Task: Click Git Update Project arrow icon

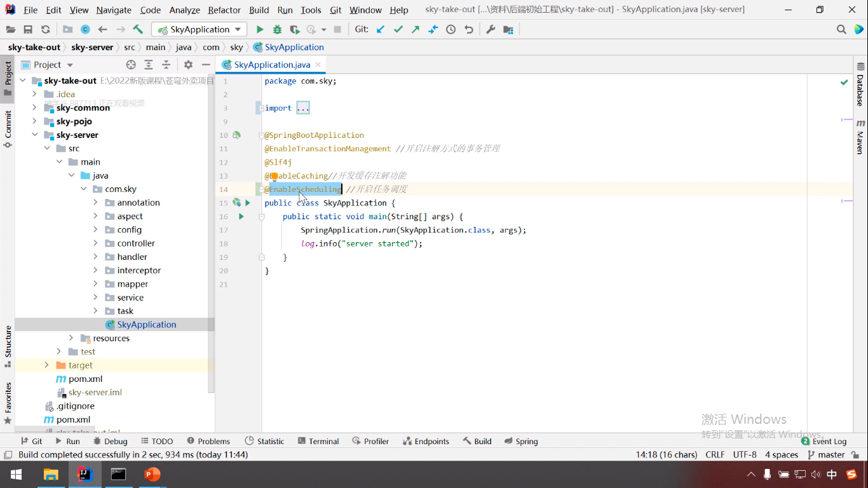Action: click(381, 30)
